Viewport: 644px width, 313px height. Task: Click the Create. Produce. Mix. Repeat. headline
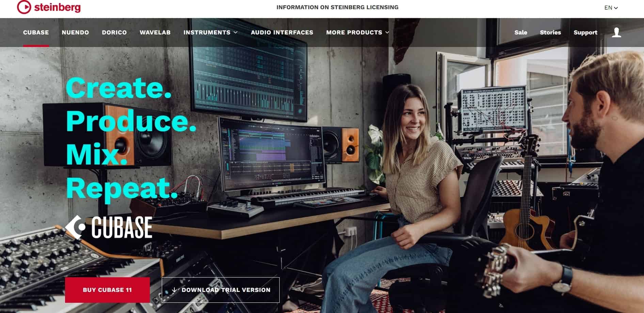(x=131, y=137)
